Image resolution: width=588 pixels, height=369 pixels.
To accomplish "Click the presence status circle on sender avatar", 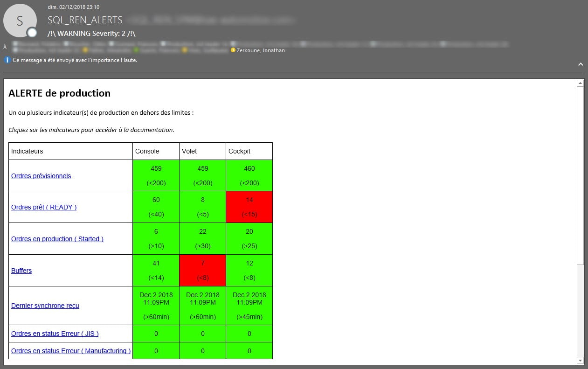I will point(32,33).
